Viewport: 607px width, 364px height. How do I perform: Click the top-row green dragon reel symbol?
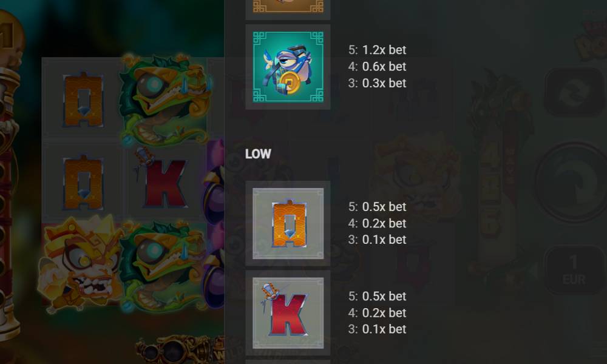click(165, 100)
